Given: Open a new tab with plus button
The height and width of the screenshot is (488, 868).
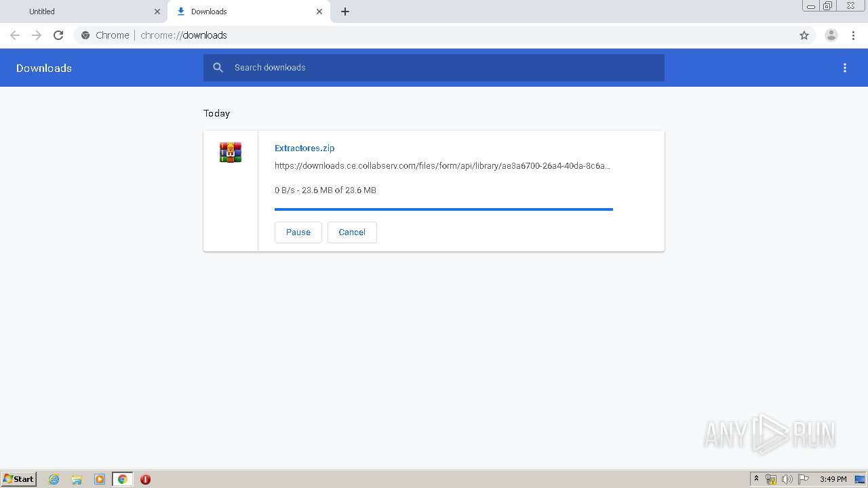Looking at the screenshot, I should pyautogui.click(x=345, y=12).
